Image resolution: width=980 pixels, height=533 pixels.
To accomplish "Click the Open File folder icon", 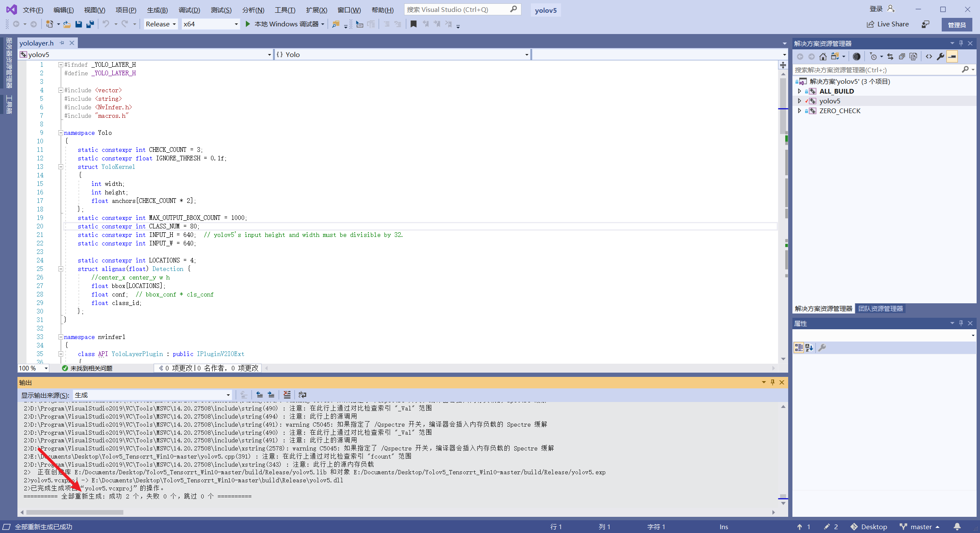I will pyautogui.click(x=67, y=24).
